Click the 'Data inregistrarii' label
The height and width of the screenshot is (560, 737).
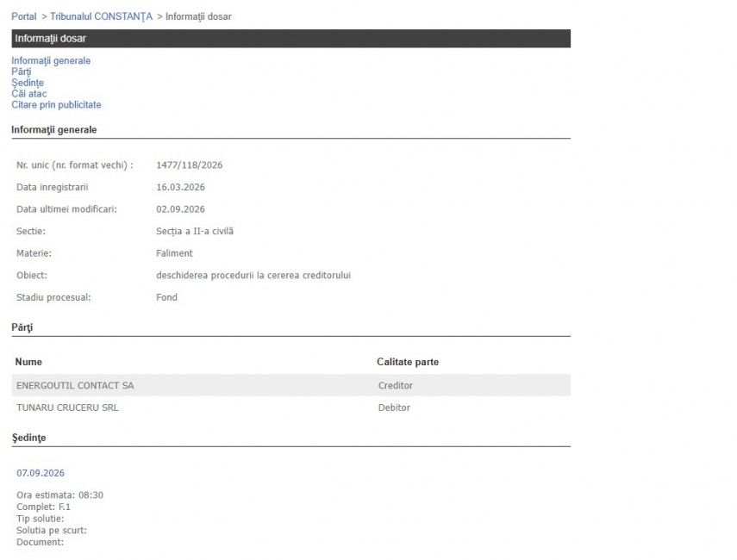pyautogui.click(x=53, y=187)
